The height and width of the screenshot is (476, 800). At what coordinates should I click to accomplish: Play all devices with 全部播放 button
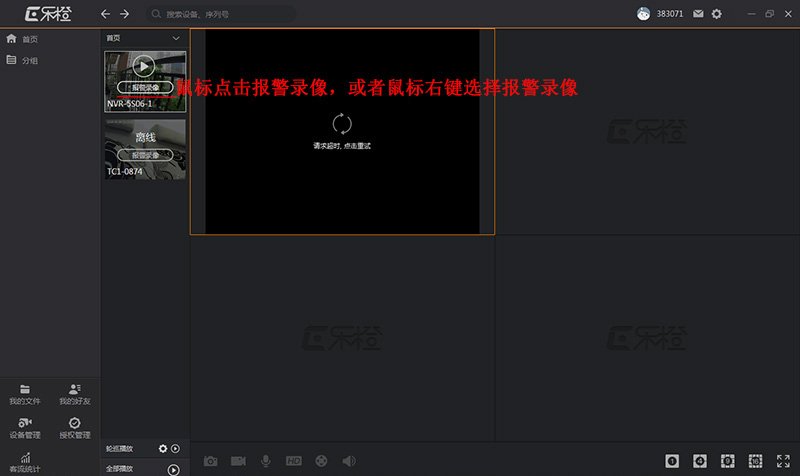pyautogui.click(x=174, y=468)
